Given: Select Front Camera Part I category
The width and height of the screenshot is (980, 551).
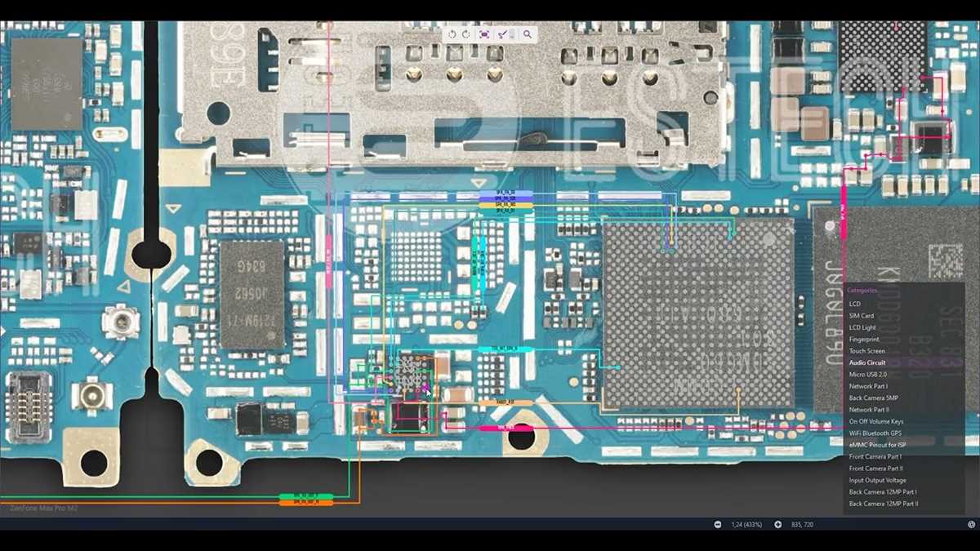Looking at the screenshot, I should 875,456.
